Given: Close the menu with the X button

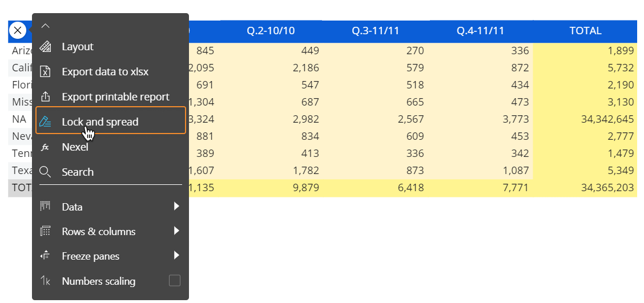Looking at the screenshot, I should point(18,30).
